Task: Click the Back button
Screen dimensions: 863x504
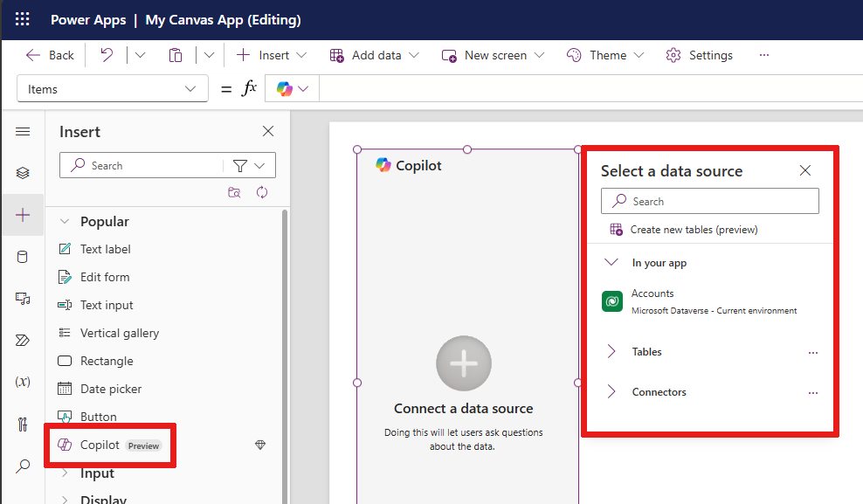Action: (50, 55)
